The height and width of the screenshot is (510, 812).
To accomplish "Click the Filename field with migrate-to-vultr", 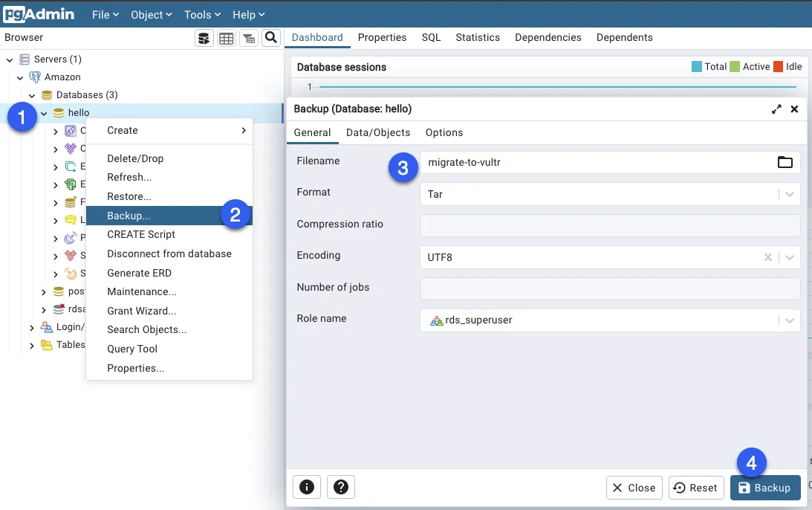I will (x=610, y=162).
